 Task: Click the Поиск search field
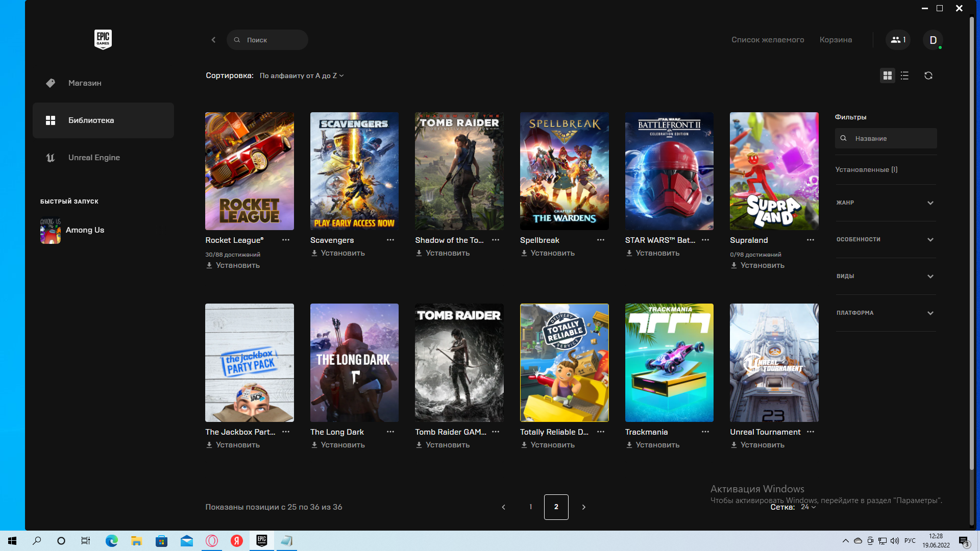click(267, 40)
